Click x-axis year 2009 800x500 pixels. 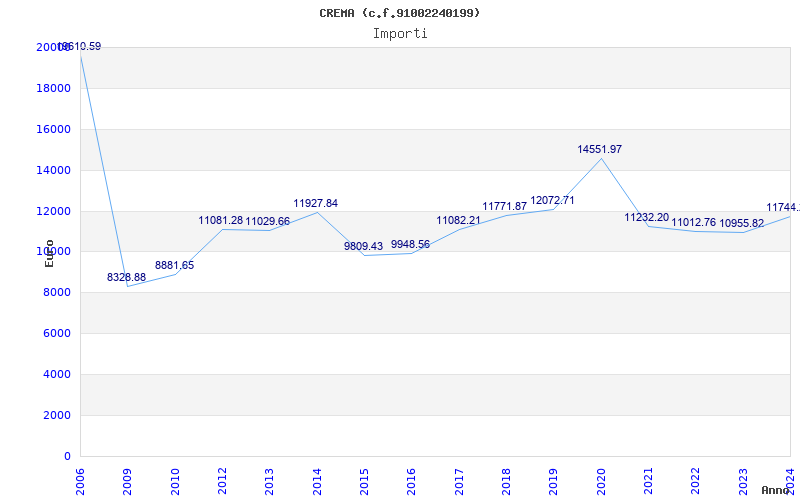128,482
